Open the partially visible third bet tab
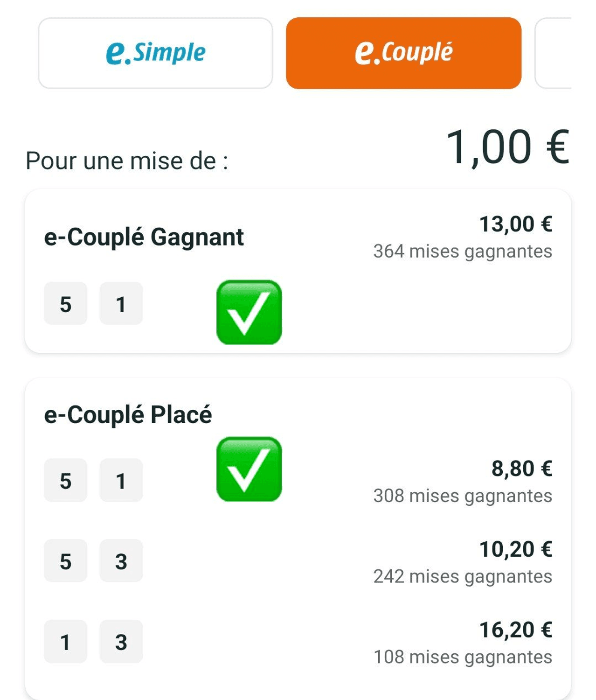The width and height of the screenshot is (596, 700). coord(553,53)
